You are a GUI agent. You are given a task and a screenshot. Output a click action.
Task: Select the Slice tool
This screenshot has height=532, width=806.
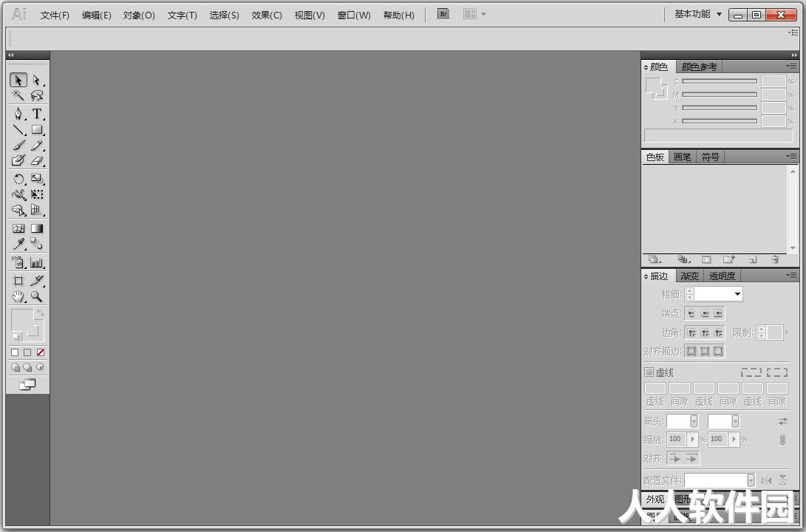coord(36,281)
